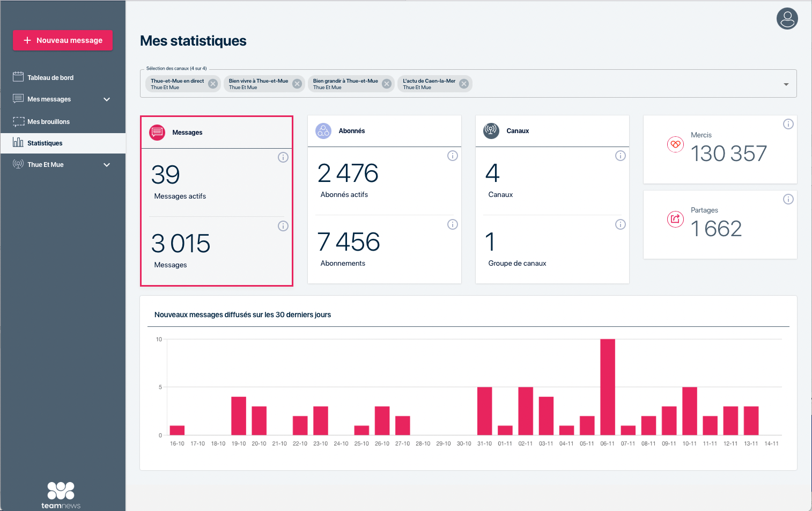Click the Canaux antenna icon
The height and width of the screenshot is (511, 812).
pos(491,130)
